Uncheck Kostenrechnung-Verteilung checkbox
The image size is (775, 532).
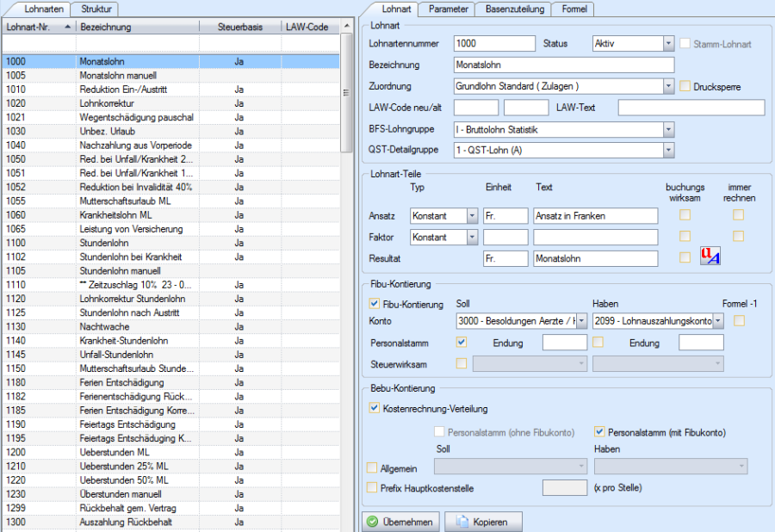click(x=375, y=408)
